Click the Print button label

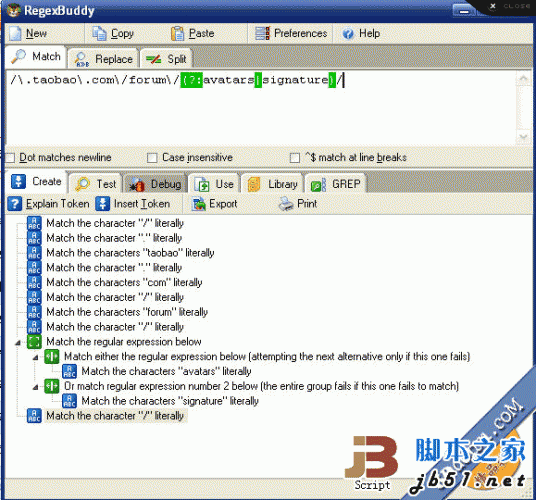[307, 204]
